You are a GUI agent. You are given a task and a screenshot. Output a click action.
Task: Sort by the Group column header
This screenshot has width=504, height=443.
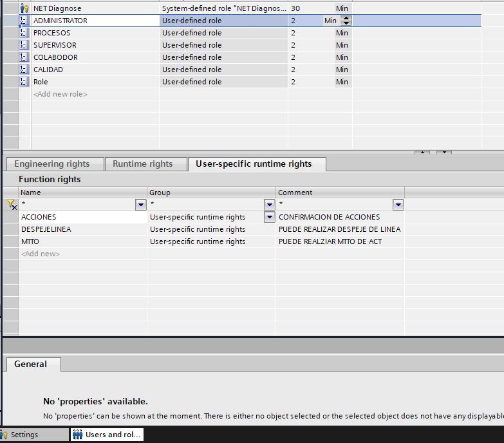(211, 193)
